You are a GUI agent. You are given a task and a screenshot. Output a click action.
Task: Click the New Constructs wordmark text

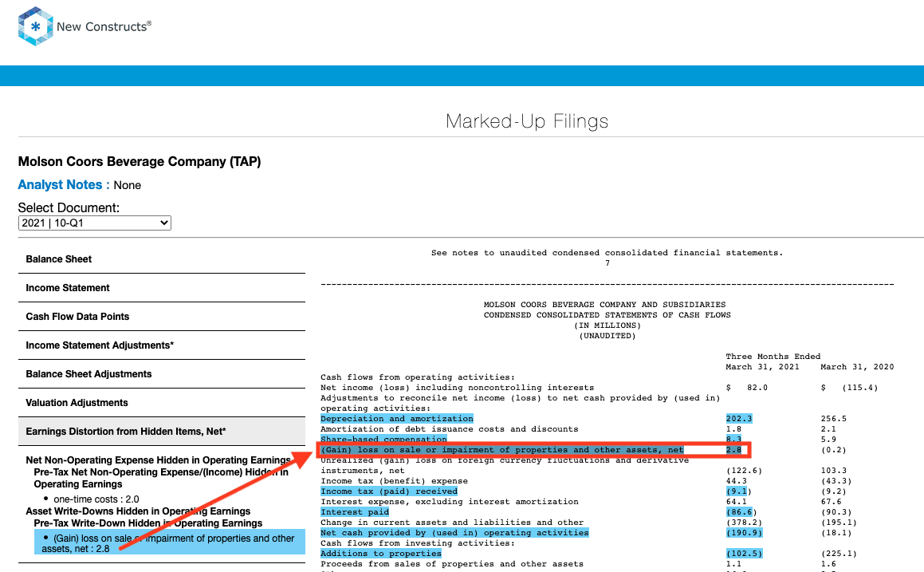pos(104,26)
